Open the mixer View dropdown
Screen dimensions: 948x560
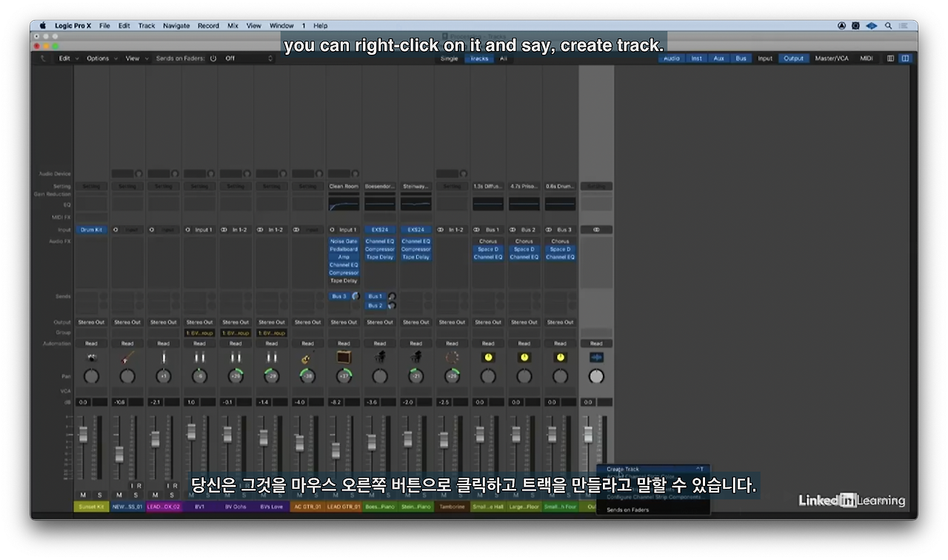pyautogui.click(x=136, y=59)
